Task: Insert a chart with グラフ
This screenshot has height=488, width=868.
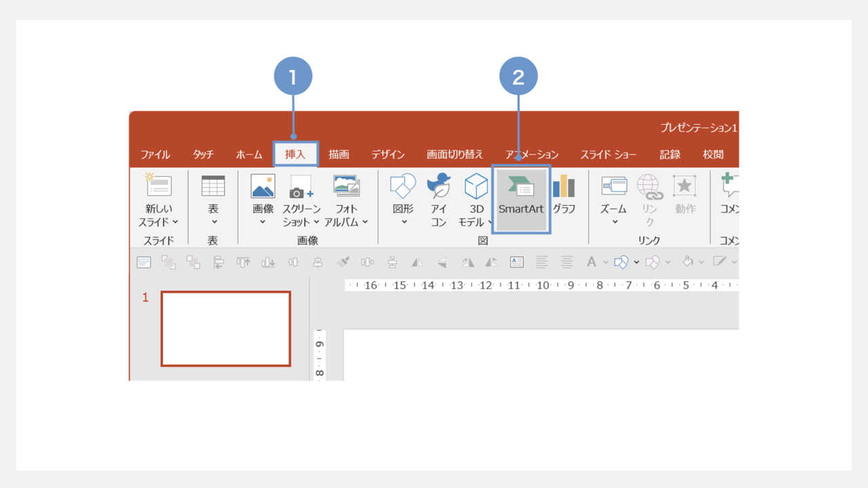Action: pyautogui.click(x=564, y=195)
